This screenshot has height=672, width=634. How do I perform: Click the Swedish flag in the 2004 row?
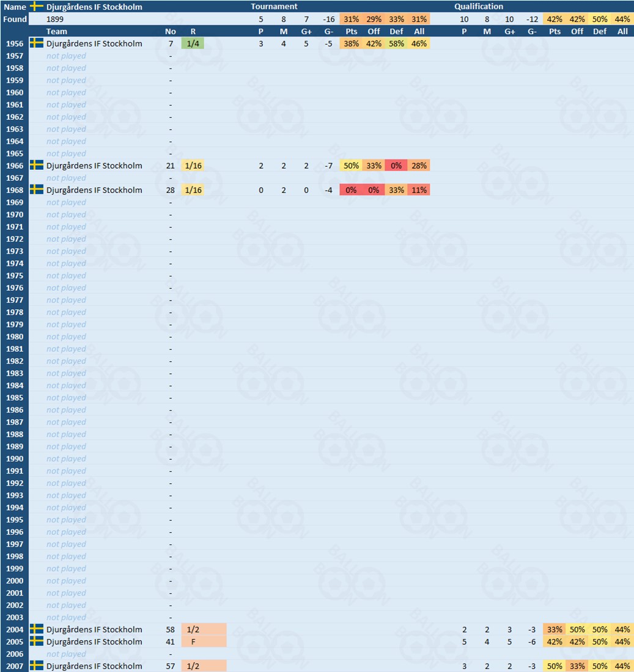(x=37, y=629)
